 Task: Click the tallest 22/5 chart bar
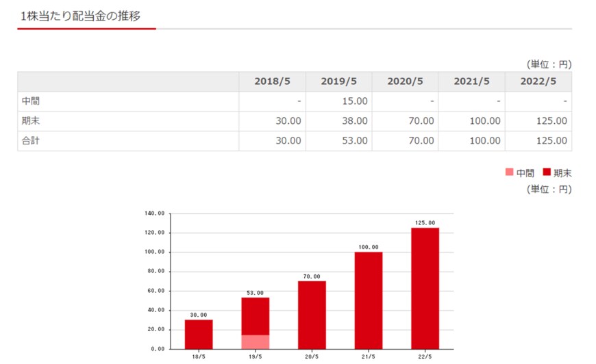[x=425, y=287]
